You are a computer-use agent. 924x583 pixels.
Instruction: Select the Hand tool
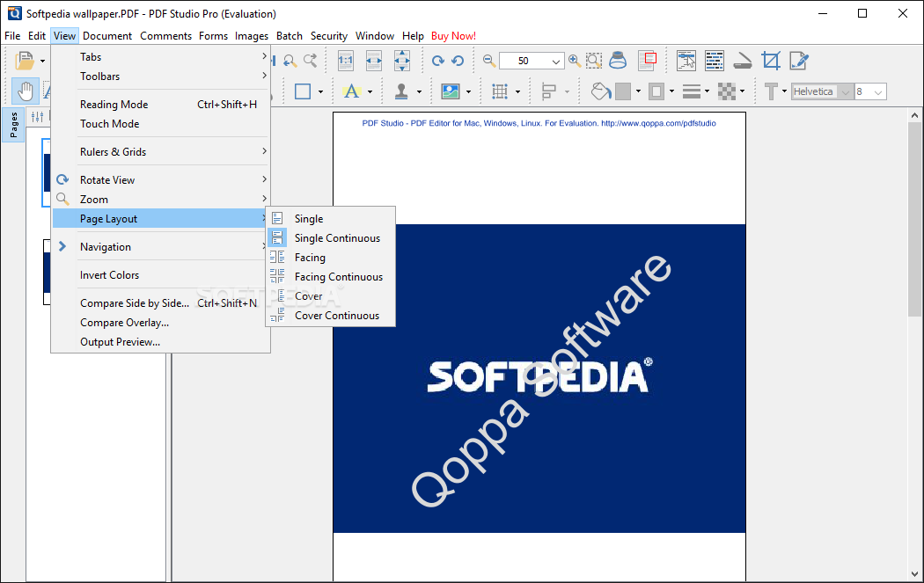tap(26, 91)
